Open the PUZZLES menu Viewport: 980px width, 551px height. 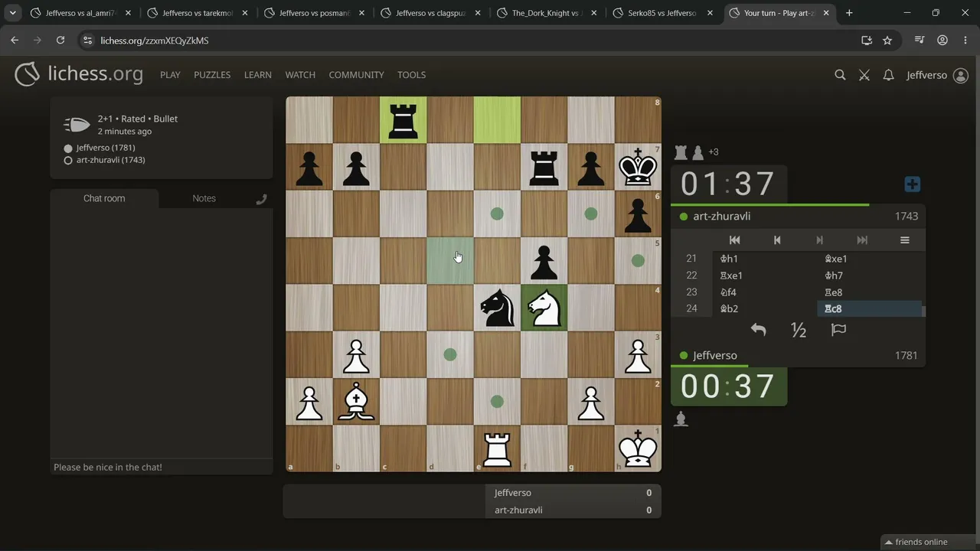coord(212,75)
